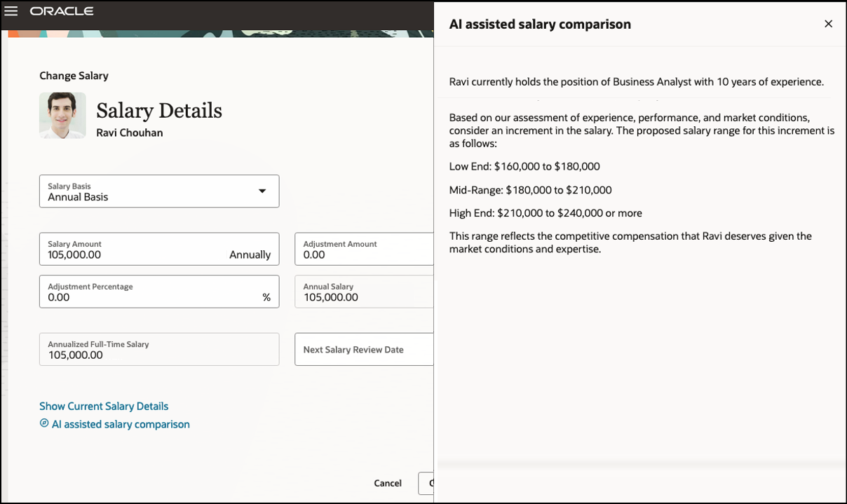Open the hamburger navigation menu

[x=11, y=11]
